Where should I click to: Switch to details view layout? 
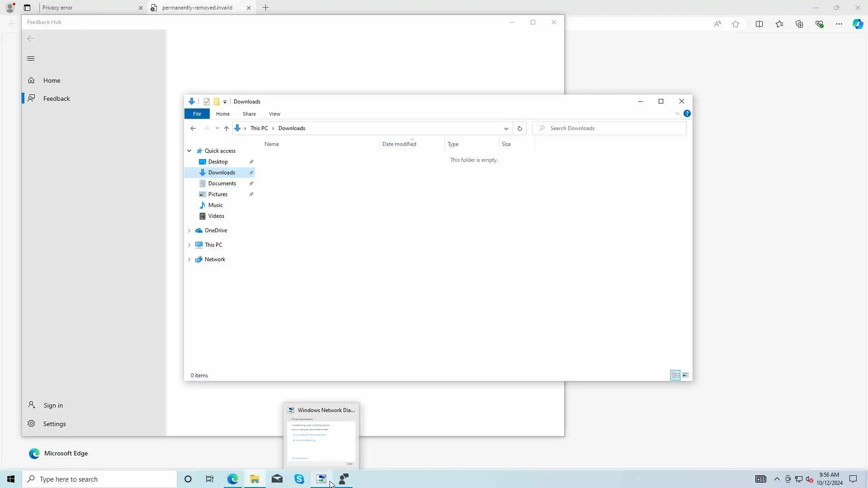pos(675,375)
